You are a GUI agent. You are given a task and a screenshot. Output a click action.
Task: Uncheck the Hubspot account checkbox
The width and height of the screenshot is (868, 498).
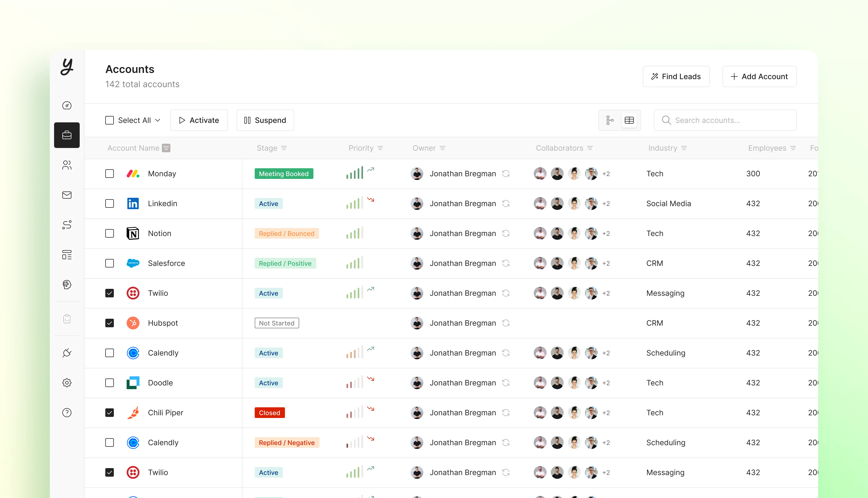(109, 323)
